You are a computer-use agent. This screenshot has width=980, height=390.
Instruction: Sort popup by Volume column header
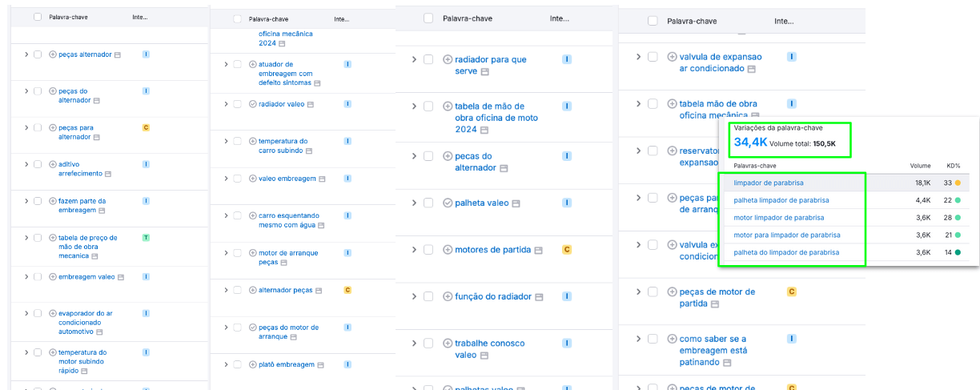click(920, 166)
